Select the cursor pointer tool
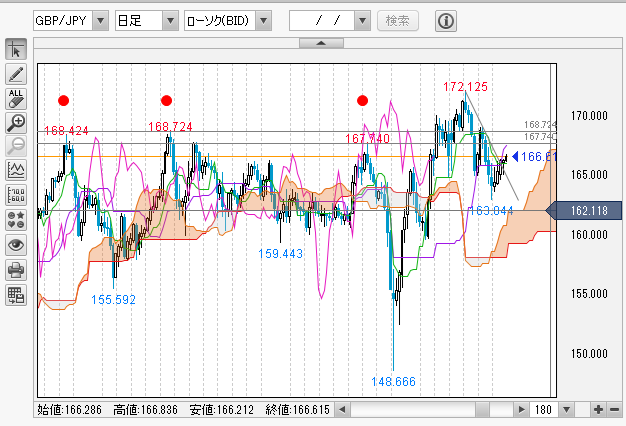The width and height of the screenshot is (626, 426). click(16, 50)
